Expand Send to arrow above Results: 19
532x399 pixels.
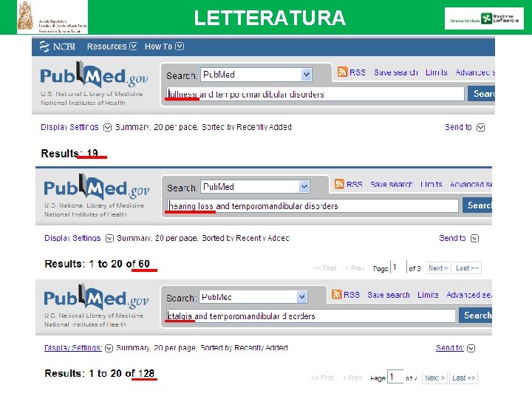481,128
